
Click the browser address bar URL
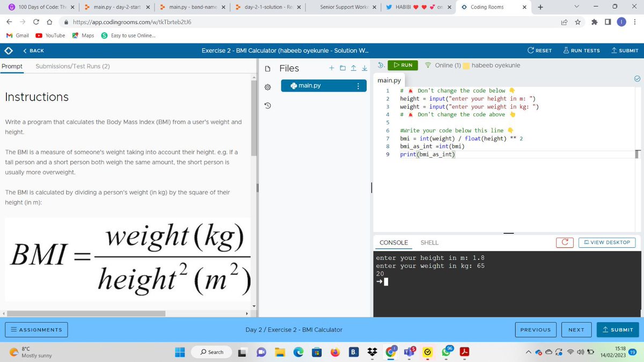pyautogui.click(x=131, y=23)
